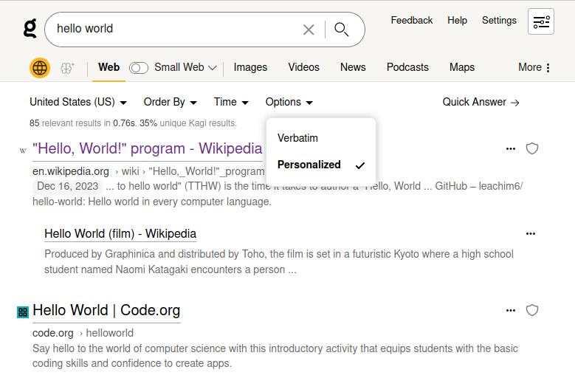This screenshot has width=575, height=392.
Task: Click the Dec 16, 2023 date badge
Action: 67,186
